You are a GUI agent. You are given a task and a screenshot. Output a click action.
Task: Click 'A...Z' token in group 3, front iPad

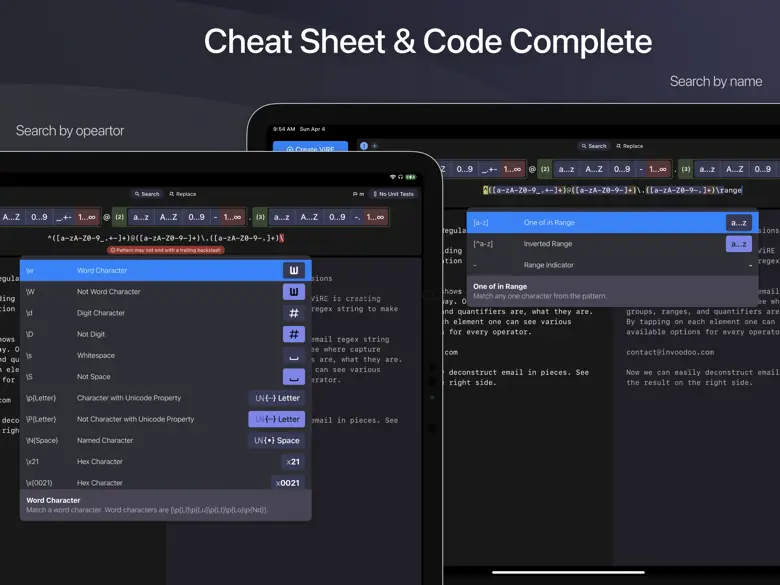(309, 217)
